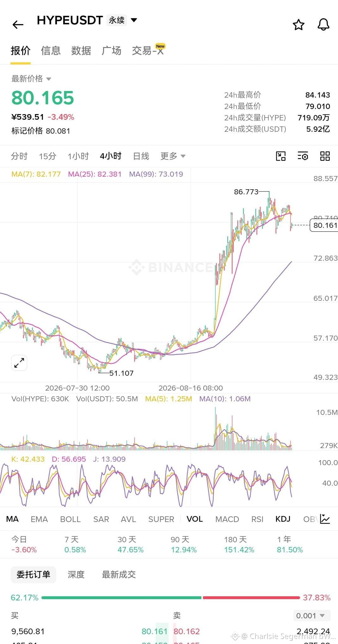Toggle the SUPER indicator
This screenshot has height=644, width=338.
(x=161, y=519)
